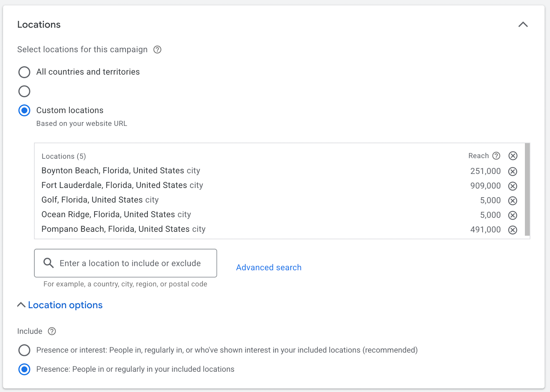
Task: Click the locations list scrollbar
Action: tap(527, 189)
